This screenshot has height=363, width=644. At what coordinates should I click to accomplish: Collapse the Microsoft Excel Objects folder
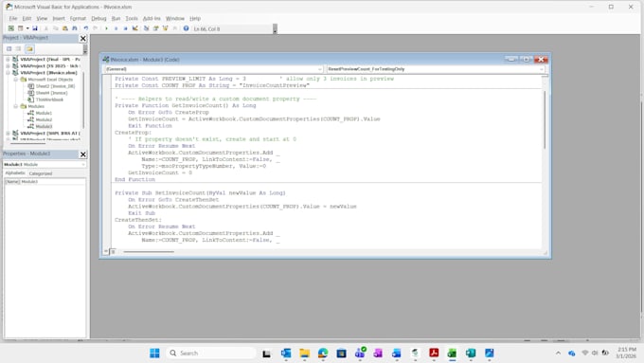pos(15,80)
